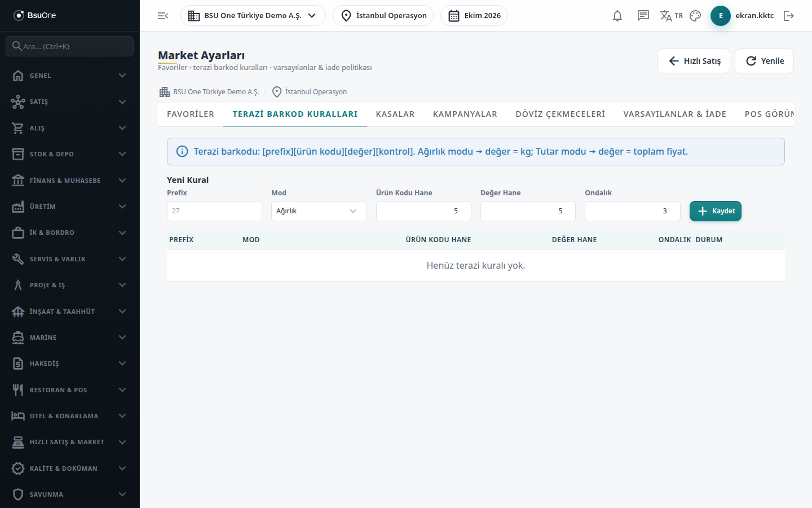Focus the Prefix input field
Screen dimensions: 812x508
point(214,211)
